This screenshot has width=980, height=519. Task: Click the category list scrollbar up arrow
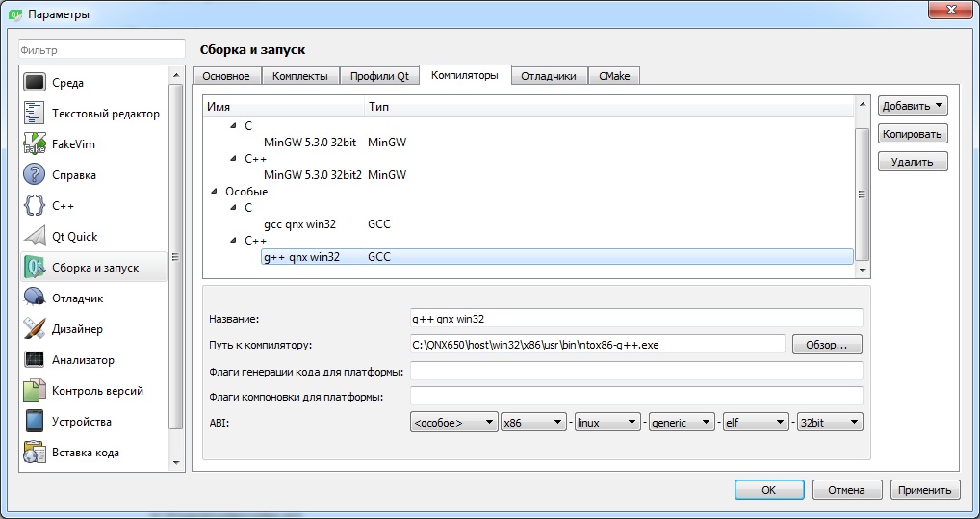[175, 75]
